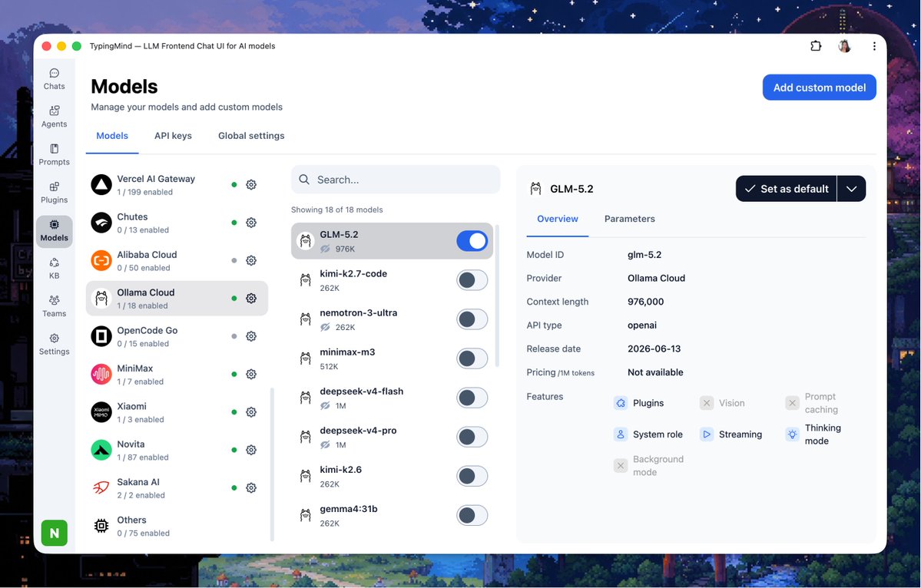Expand the Set as default dropdown arrow
This screenshot has height=588, width=921.
851,188
